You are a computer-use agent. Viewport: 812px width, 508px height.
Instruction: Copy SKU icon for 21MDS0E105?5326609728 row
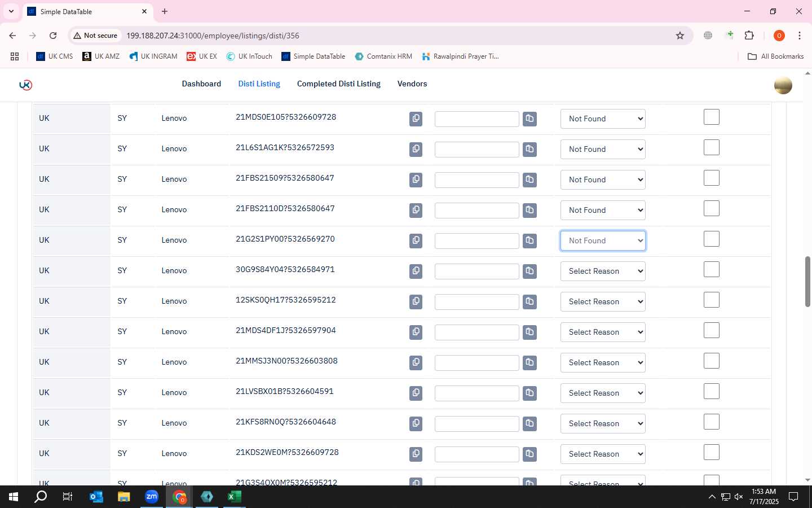pos(416,119)
